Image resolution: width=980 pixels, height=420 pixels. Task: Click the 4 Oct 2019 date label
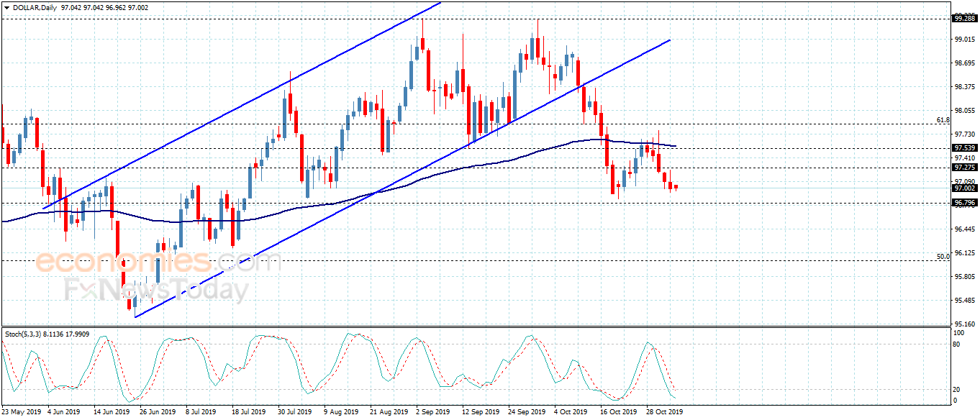571,413
